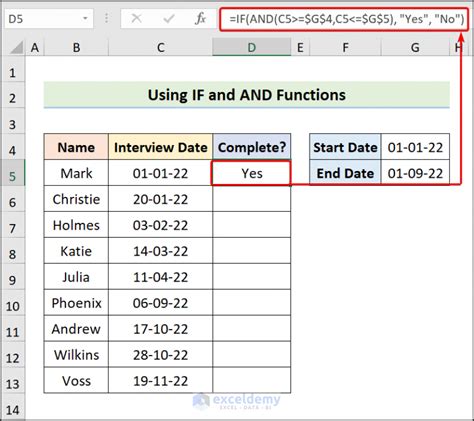
Task: Select the date 06-09-22
Action: coord(160,303)
